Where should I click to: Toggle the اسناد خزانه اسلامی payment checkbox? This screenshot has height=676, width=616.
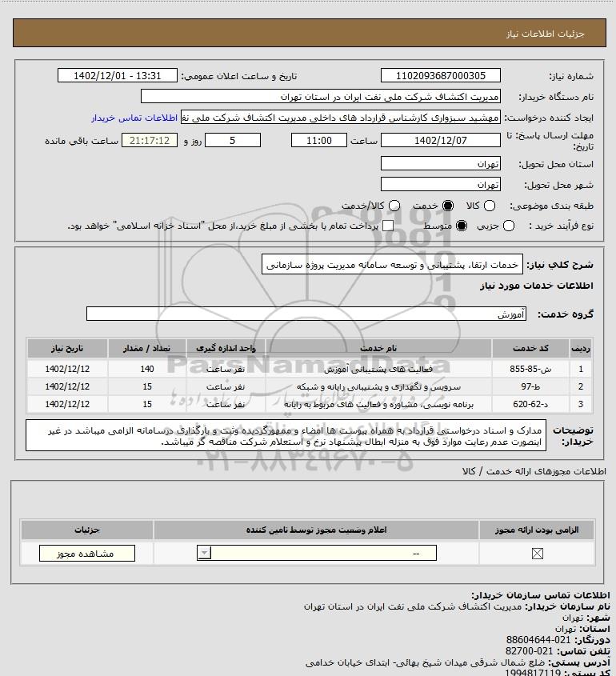388,226
